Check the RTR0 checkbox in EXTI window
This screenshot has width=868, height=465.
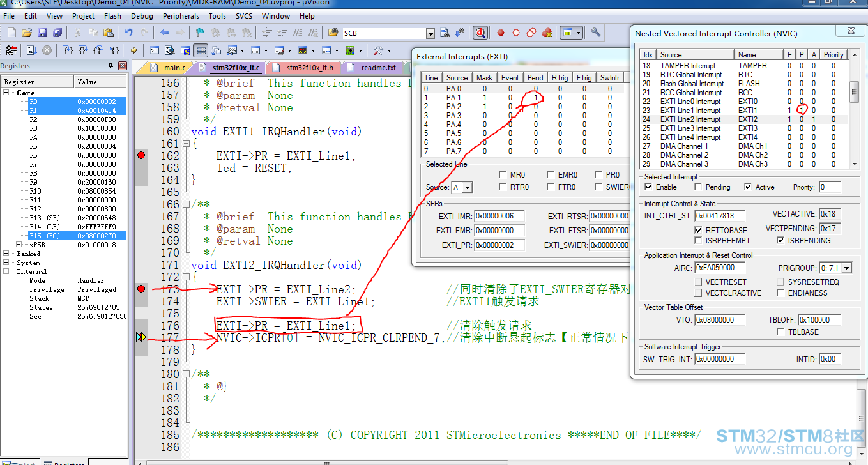coord(504,187)
